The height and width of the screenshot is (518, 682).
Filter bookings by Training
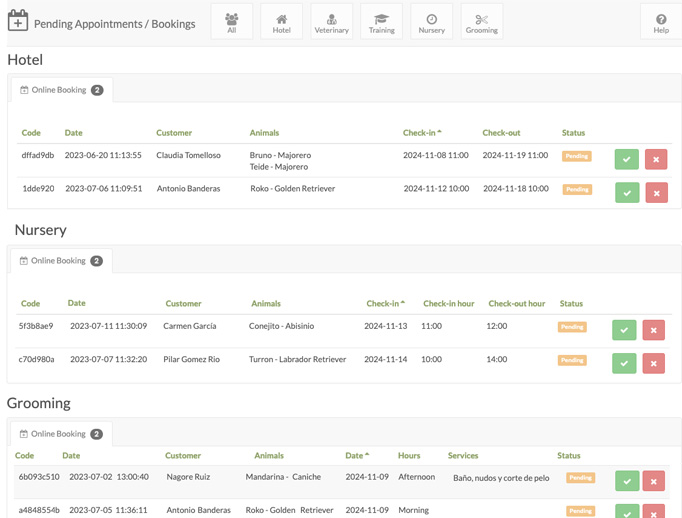pyautogui.click(x=381, y=22)
